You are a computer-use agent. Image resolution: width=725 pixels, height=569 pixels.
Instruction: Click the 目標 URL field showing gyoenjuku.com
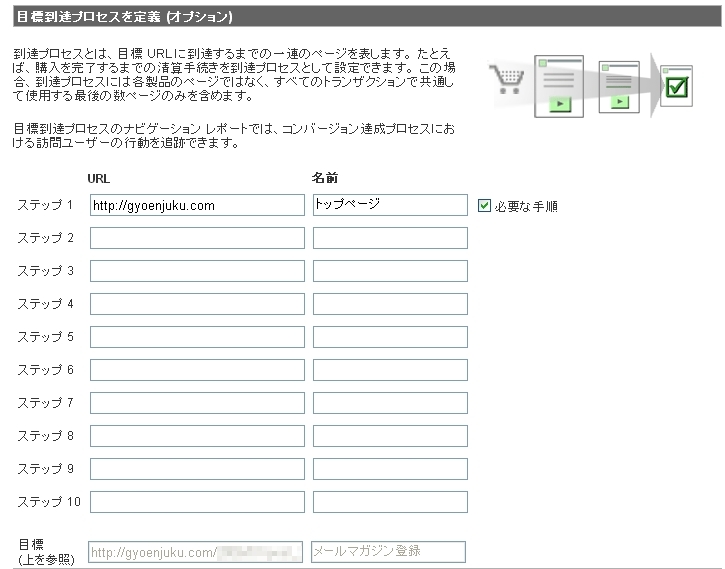click(x=195, y=552)
